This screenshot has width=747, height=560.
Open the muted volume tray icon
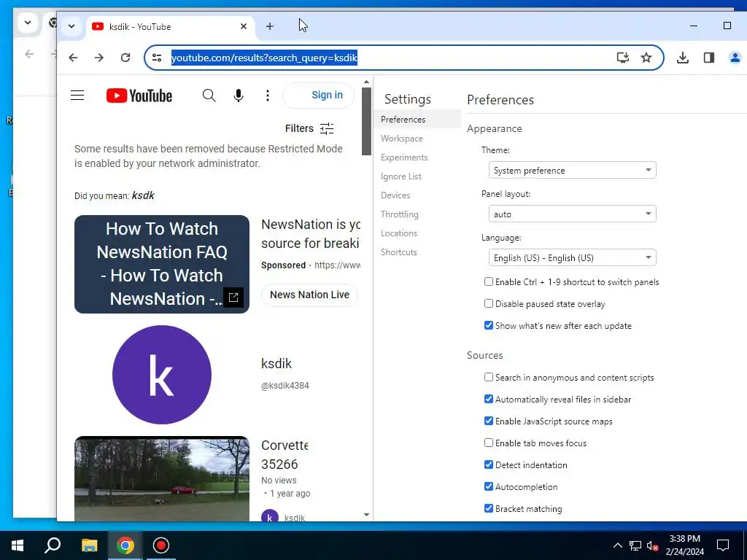(x=652, y=545)
